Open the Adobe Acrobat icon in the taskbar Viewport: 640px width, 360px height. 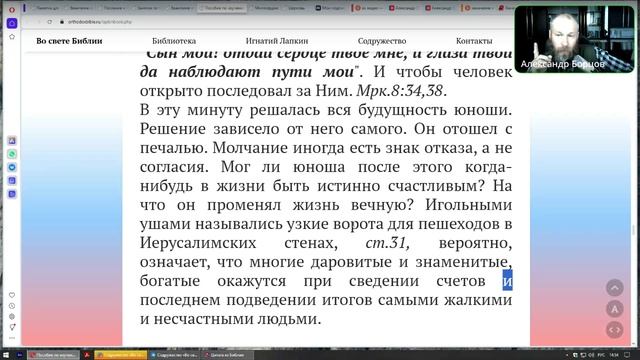(x=87, y=355)
